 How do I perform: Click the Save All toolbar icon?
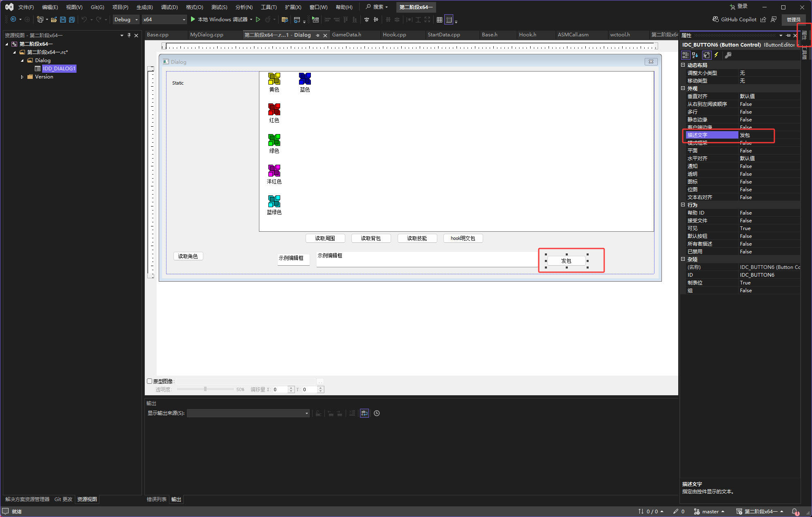tap(72, 20)
